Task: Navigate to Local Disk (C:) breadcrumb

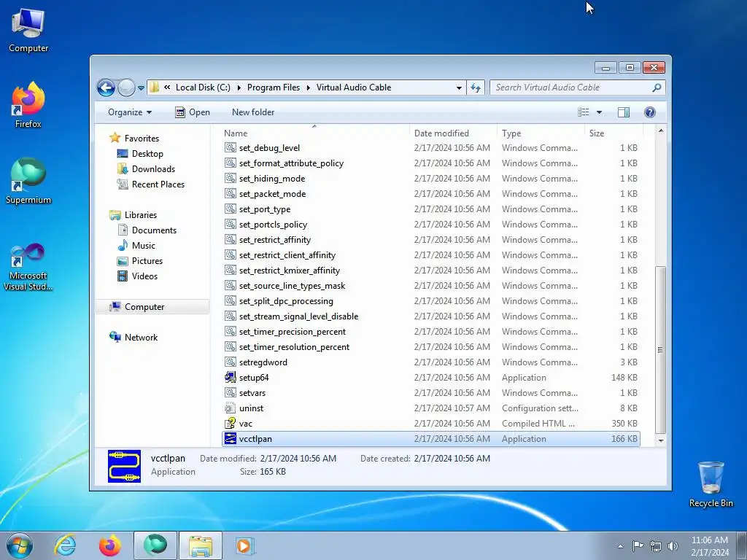Action: pos(203,87)
